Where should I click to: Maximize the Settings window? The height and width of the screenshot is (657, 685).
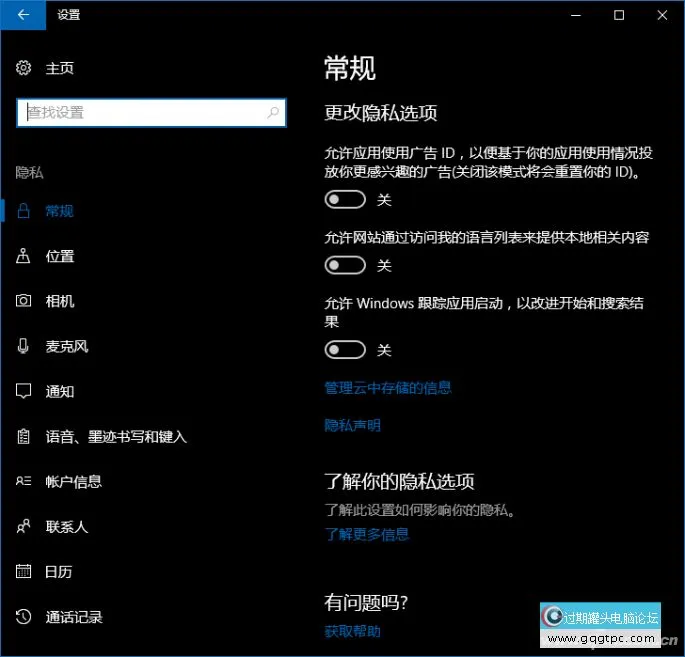point(619,15)
